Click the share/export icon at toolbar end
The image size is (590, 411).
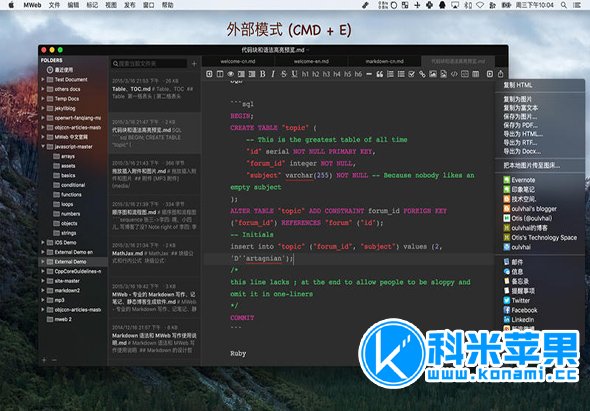500,74
